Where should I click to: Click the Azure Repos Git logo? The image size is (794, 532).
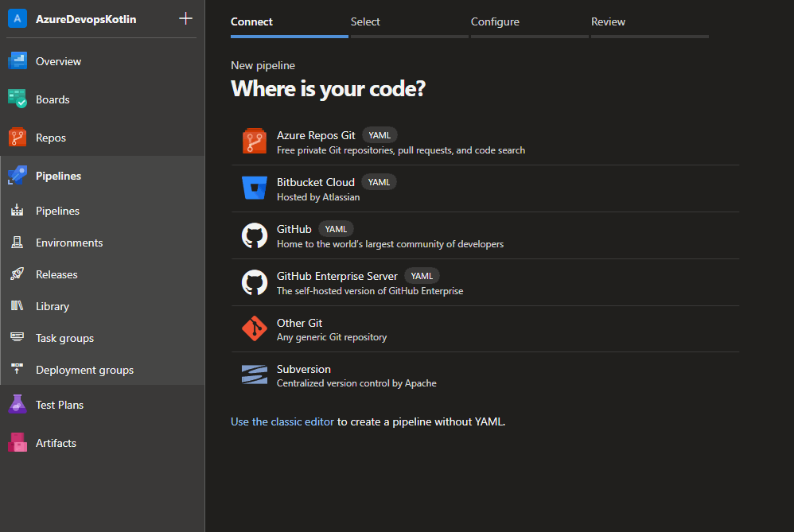click(x=254, y=141)
